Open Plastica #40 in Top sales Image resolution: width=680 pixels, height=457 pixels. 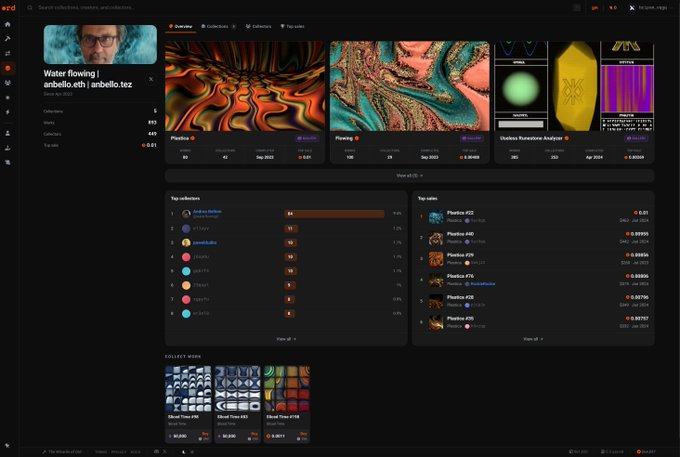pos(460,234)
